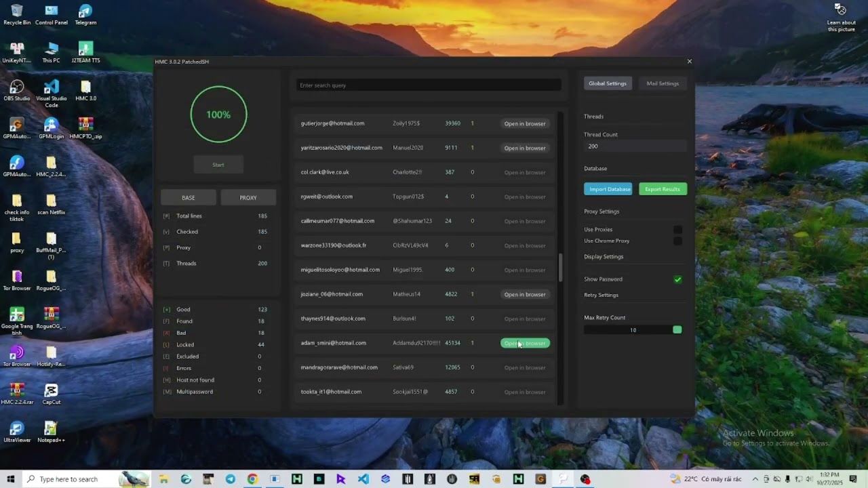Open the check info tiktok folder

click(x=17, y=207)
